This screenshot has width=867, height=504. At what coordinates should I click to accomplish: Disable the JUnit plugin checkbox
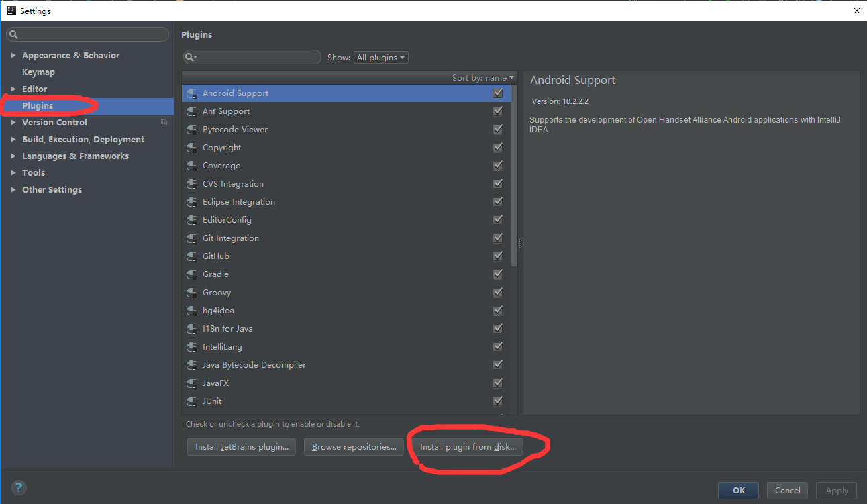(x=498, y=401)
